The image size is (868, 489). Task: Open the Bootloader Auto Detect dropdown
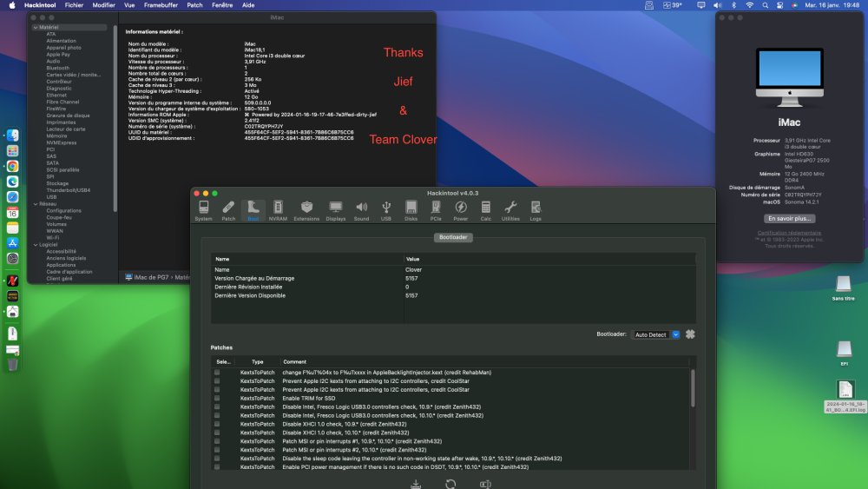coord(655,334)
